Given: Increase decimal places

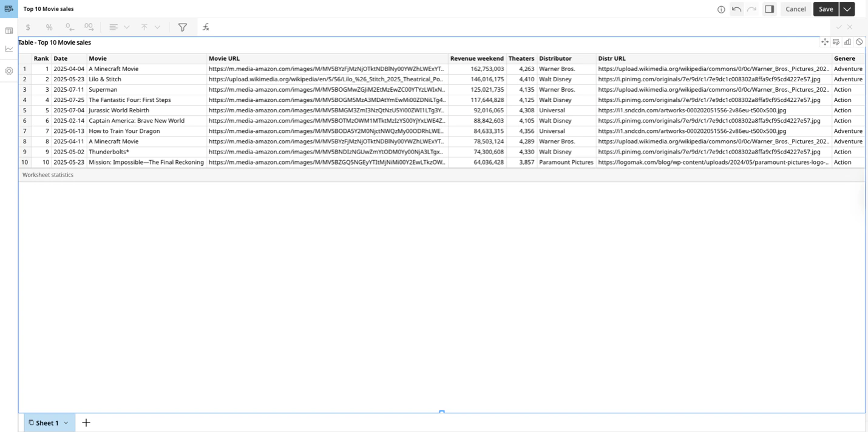Looking at the screenshot, I should (x=89, y=27).
